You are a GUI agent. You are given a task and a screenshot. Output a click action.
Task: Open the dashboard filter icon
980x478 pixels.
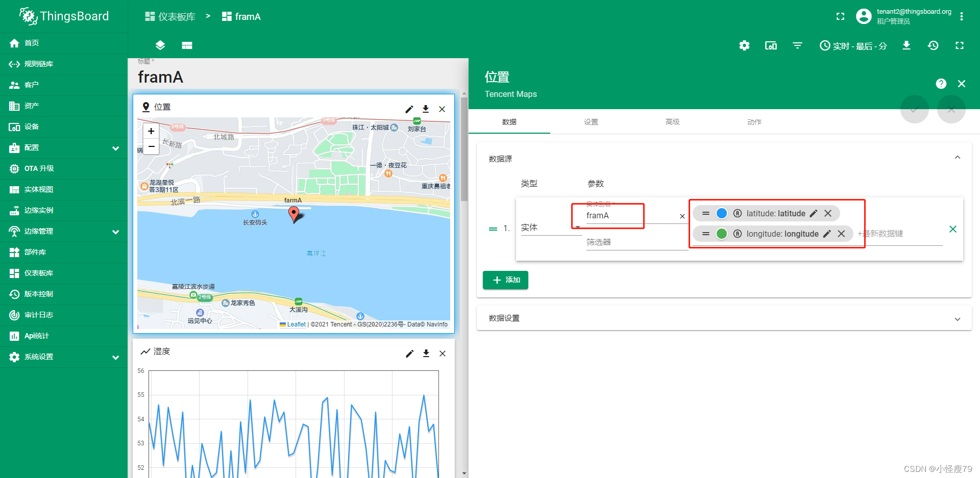tap(797, 45)
